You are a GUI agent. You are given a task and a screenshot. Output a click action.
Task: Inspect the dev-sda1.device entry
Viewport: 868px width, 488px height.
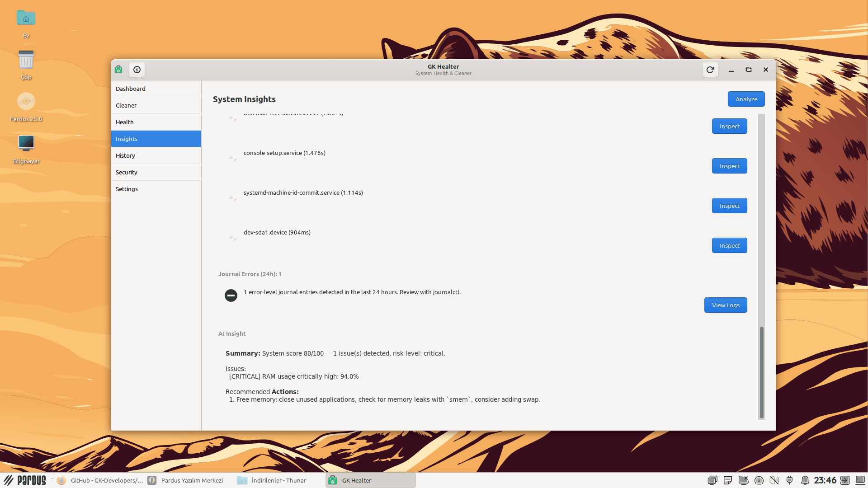[729, 245]
